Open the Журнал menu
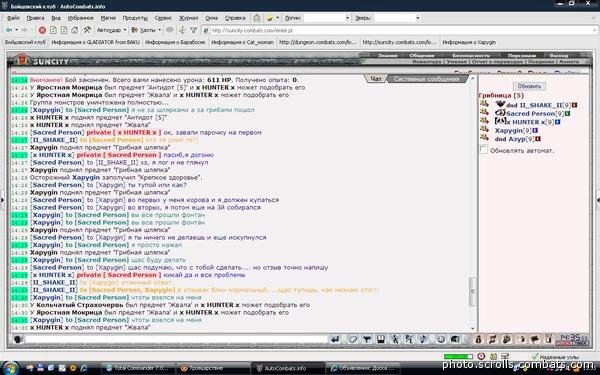This screenshot has height=375, width=600. click(x=189, y=18)
